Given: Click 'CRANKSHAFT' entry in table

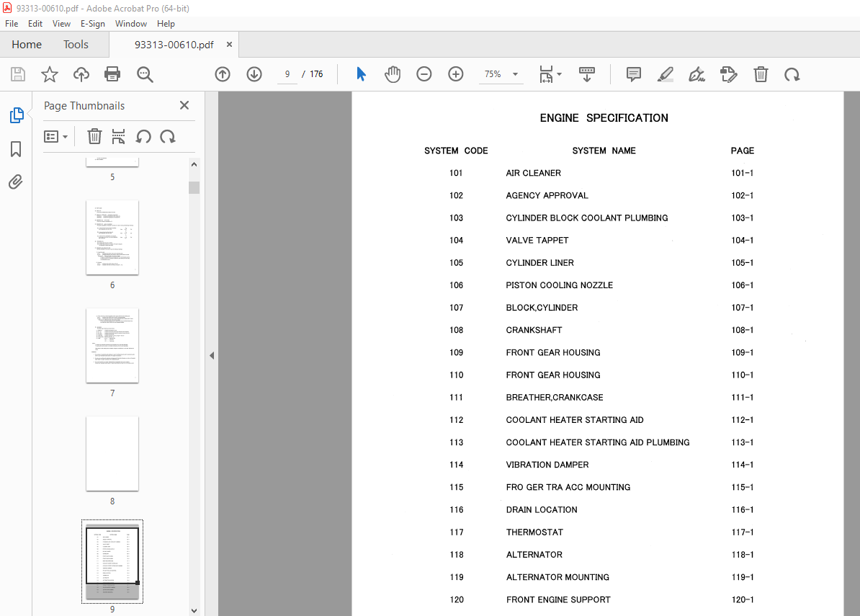Looking at the screenshot, I should (534, 330).
